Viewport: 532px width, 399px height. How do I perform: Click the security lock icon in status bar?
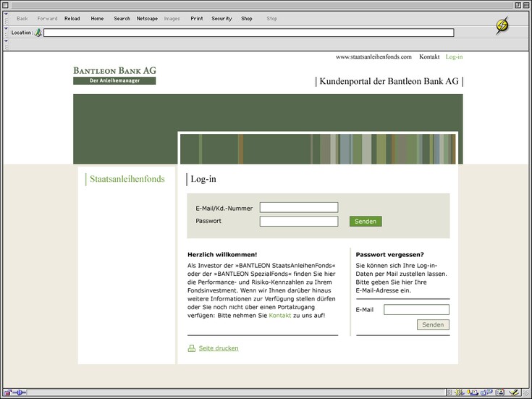pyautogui.click(x=7, y=393)
